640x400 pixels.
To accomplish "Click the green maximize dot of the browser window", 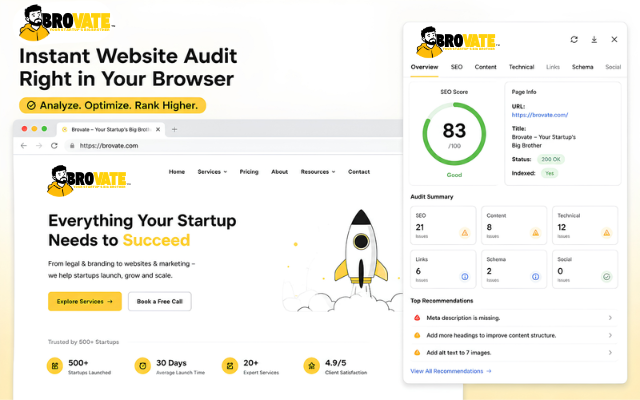I will click(44, 129).
